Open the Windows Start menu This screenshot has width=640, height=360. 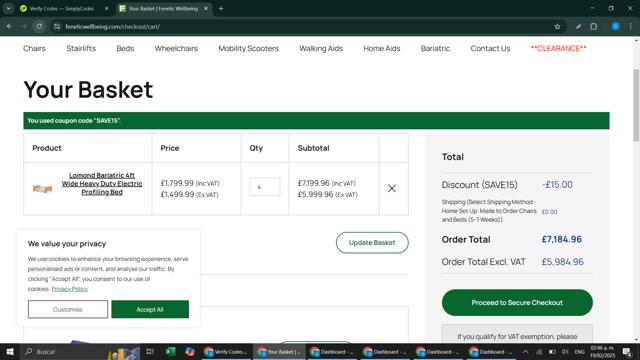coord(10,351)
